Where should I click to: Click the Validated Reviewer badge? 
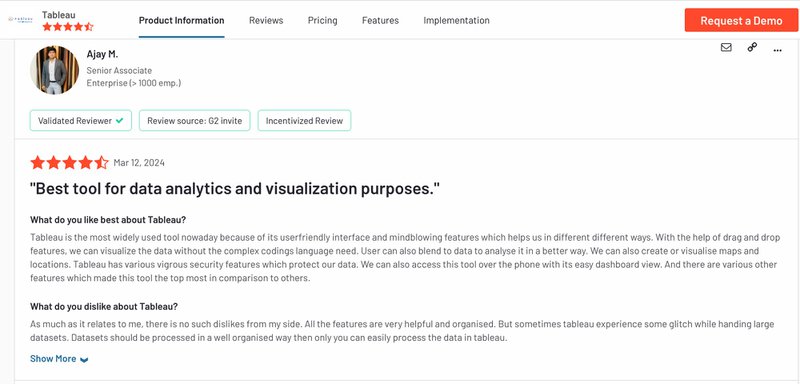coord(81,121)
